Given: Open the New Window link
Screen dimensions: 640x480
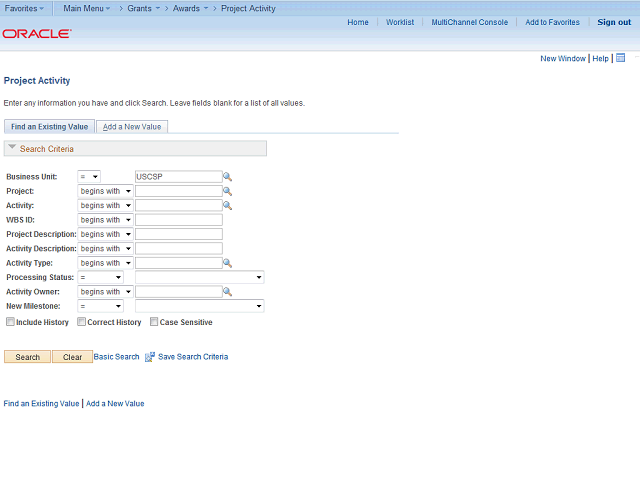Looking at the screenshot, I should (x=563, y=58).
